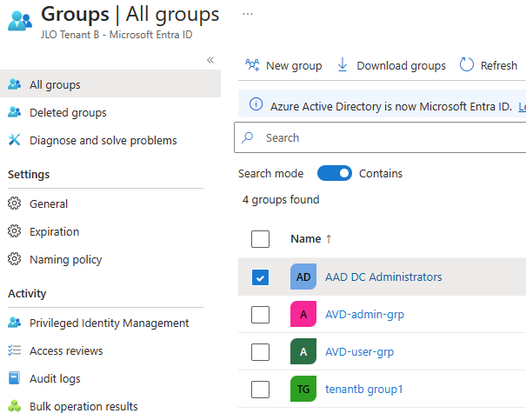Check the AVD-user-grp row checkbox
Screen dimensions: 526x420
click(260, 352)
